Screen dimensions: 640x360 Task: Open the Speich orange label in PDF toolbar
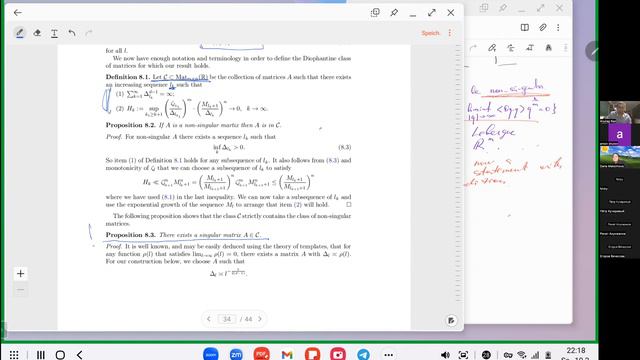click(x=430, y=33)
